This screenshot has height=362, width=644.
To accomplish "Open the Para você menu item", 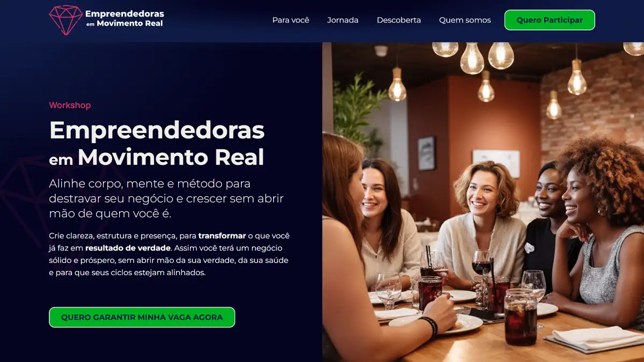I will [291, 20].
